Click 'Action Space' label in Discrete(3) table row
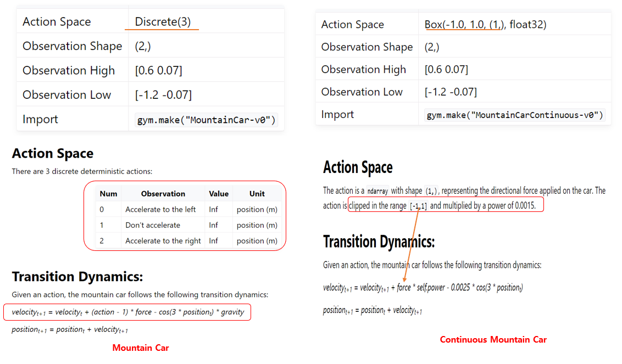Image resolution: width=622 pixels, height=364 pixels. point(57,21)
